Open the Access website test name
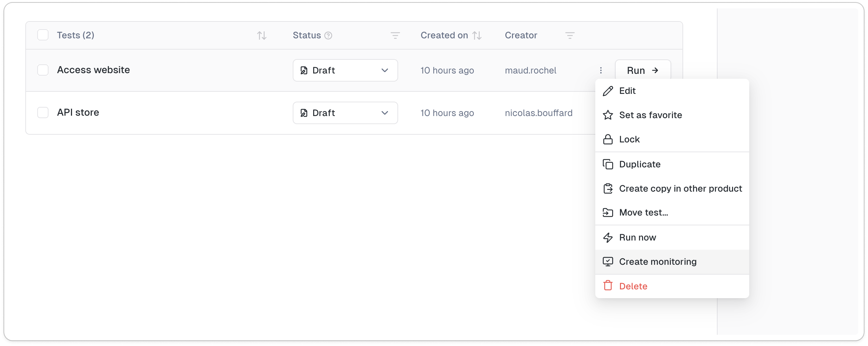The image size is (868, 346). coord(93,70)
